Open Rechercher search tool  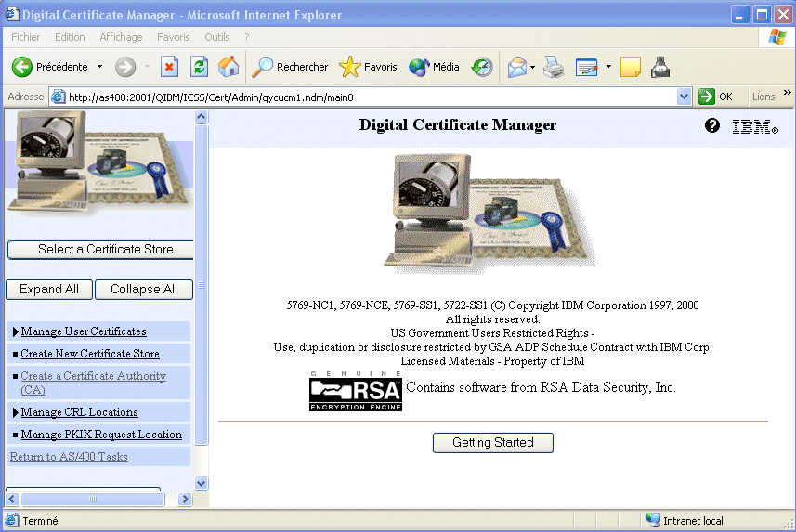pyautogui.click(x=291, y=67)
